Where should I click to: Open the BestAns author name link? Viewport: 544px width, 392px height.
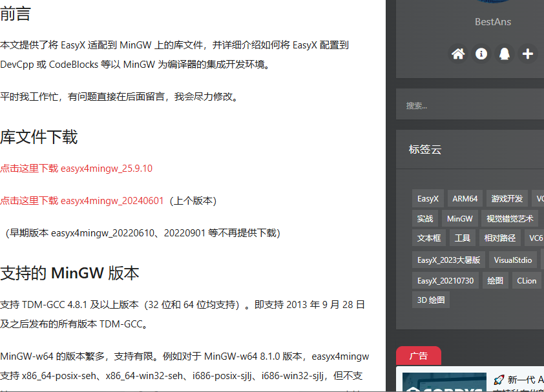coord(492,22)
